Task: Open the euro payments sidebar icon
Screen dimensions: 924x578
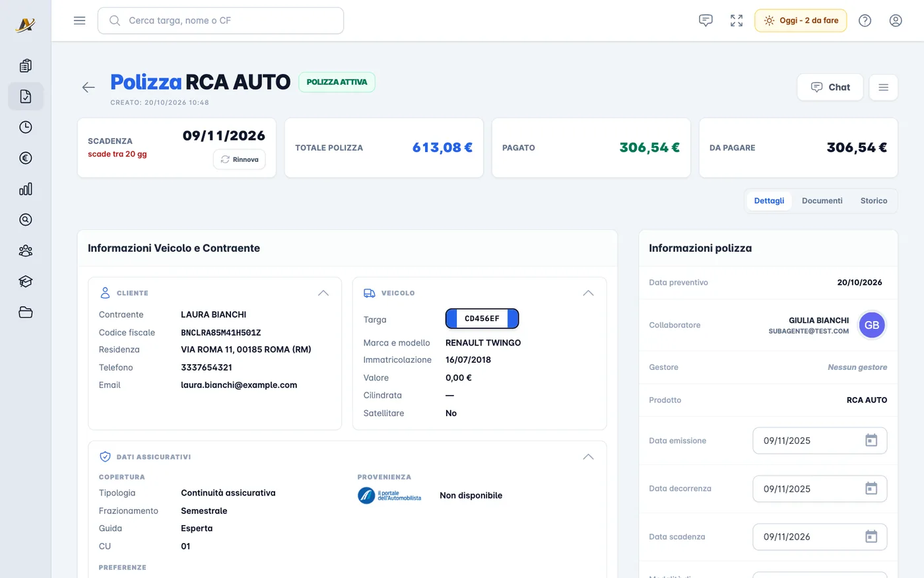Action: pos(26,158)
